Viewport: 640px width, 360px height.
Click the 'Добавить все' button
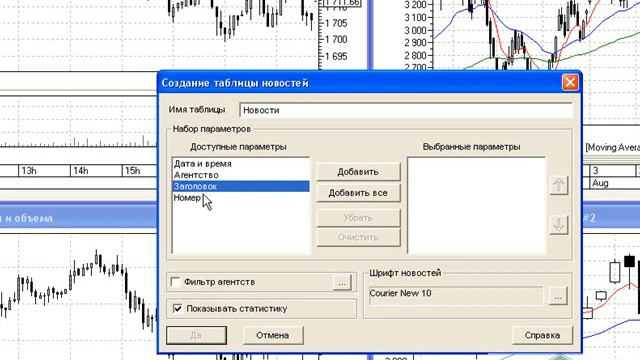[358, 193]
